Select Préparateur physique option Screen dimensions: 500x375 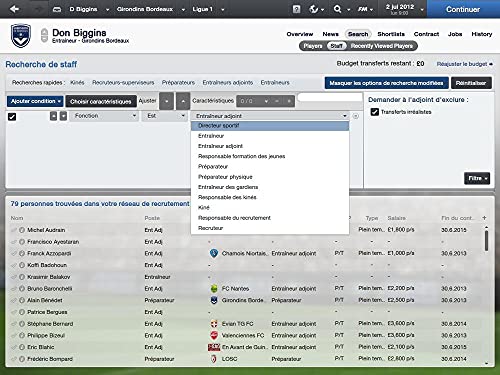coord(270,177)
